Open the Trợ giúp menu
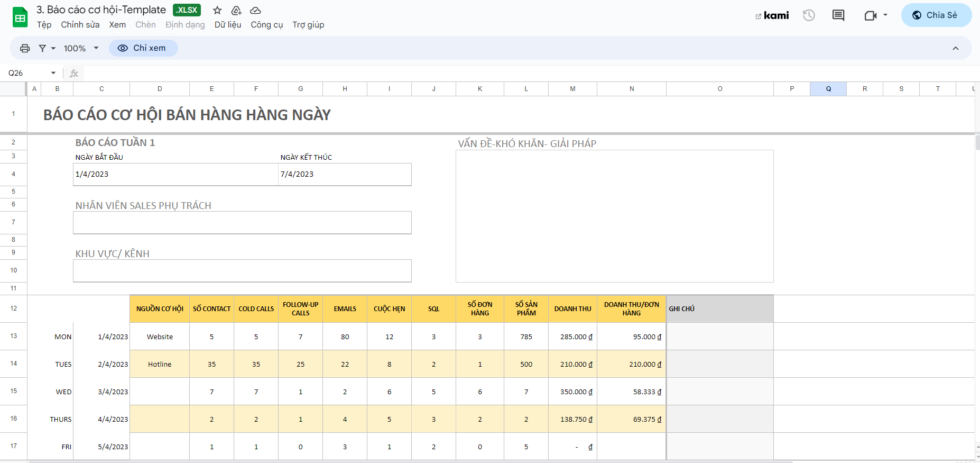The width and height of the screenshot is (980, 463). pos(308,25)
